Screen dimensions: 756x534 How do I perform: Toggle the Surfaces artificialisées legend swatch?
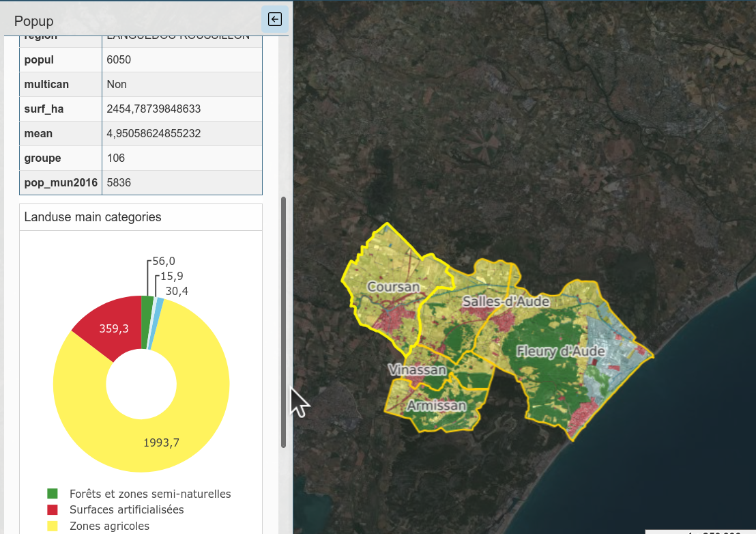tap(53, 509)
